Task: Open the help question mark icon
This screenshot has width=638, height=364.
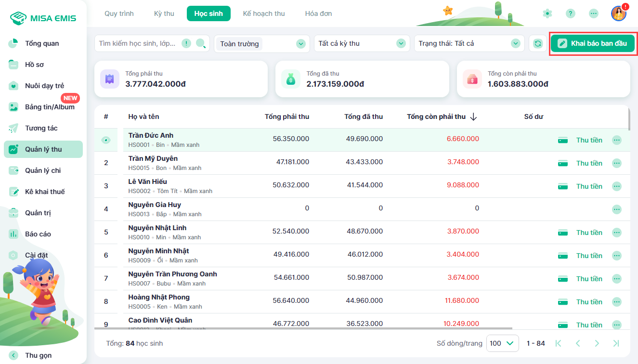Action: pyautogui.click(x=571, y=13)
